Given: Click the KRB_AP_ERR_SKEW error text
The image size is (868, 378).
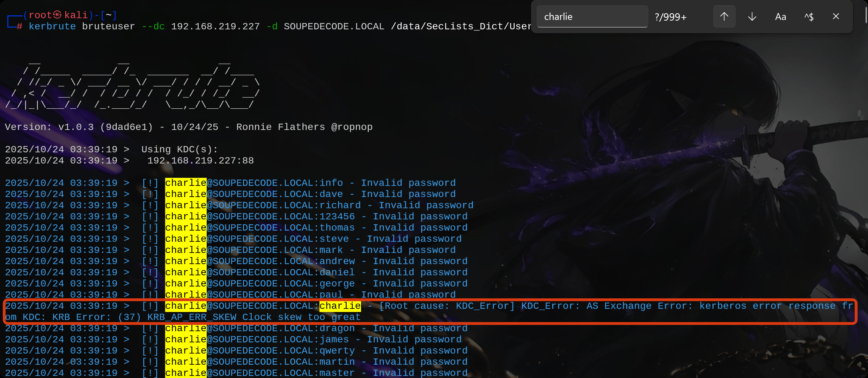Looking at the screenshot, I should (192, 317).
